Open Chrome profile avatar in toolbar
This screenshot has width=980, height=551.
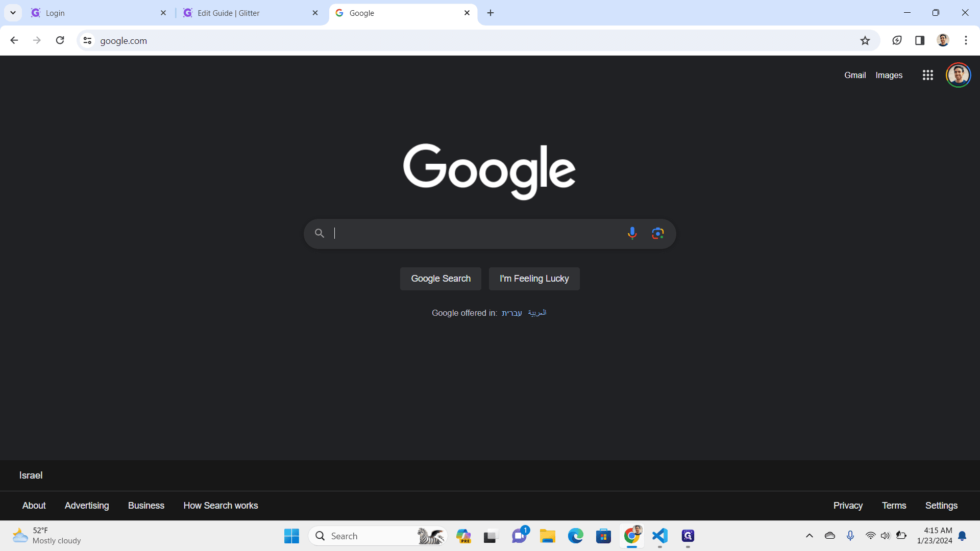point(943,40)
